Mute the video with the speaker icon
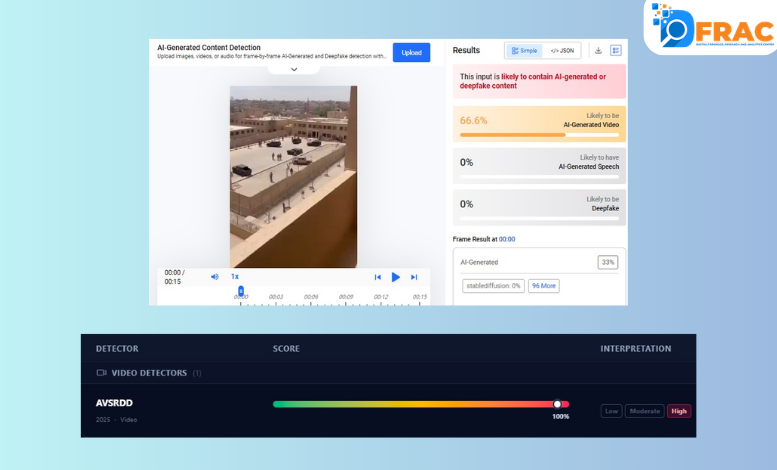777x470 pixels. [214, 277]
